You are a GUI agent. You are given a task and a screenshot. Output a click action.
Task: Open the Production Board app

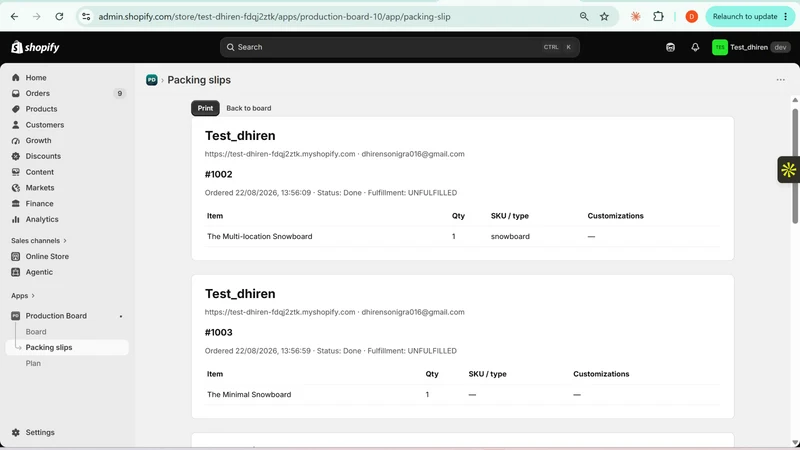coord(56,316)
